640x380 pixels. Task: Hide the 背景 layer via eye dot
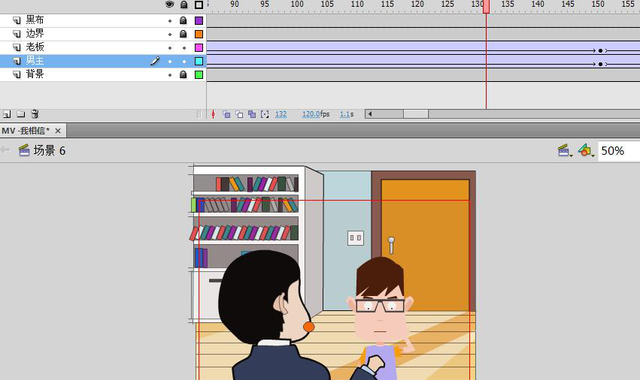(x=170, y=75)
